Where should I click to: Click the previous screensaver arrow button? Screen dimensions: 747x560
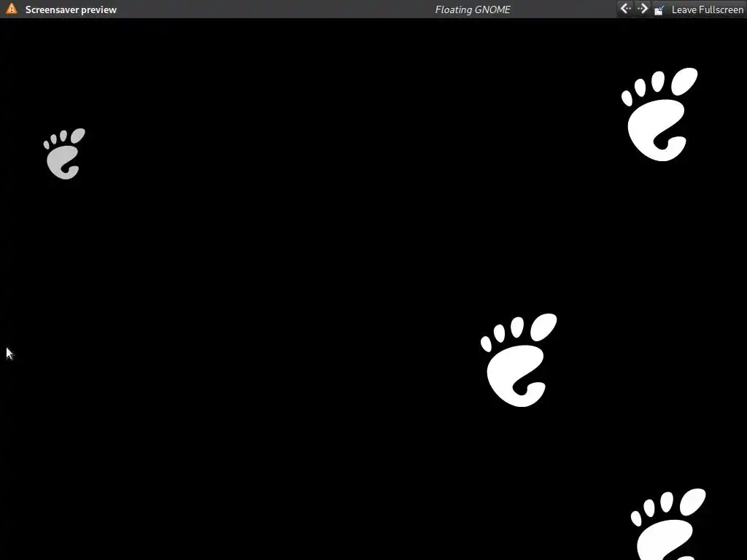pyautogui.click(x=625, y=9)
